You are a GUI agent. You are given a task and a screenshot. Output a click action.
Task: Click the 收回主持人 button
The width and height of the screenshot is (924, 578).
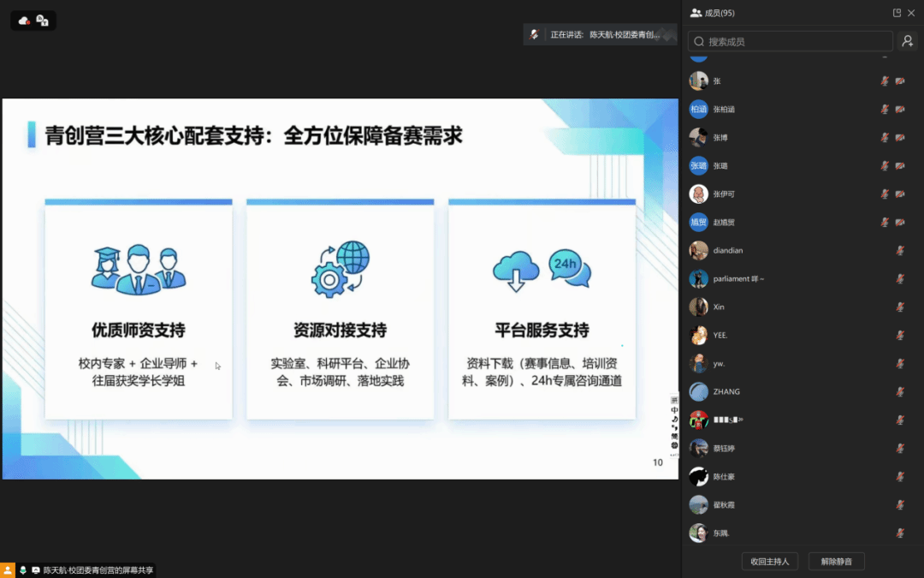point(769,562)
